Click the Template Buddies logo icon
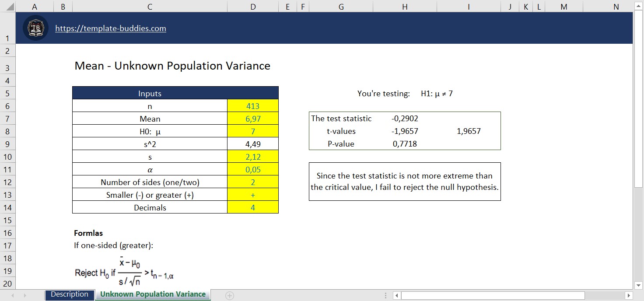Screen dimensions: 644x301 [x=35, y=28]
